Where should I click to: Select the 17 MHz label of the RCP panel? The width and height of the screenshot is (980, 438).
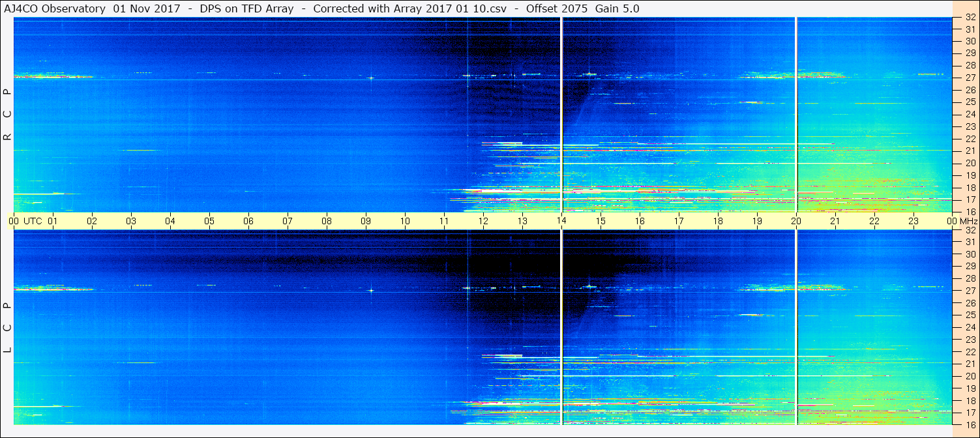[970, 199]
